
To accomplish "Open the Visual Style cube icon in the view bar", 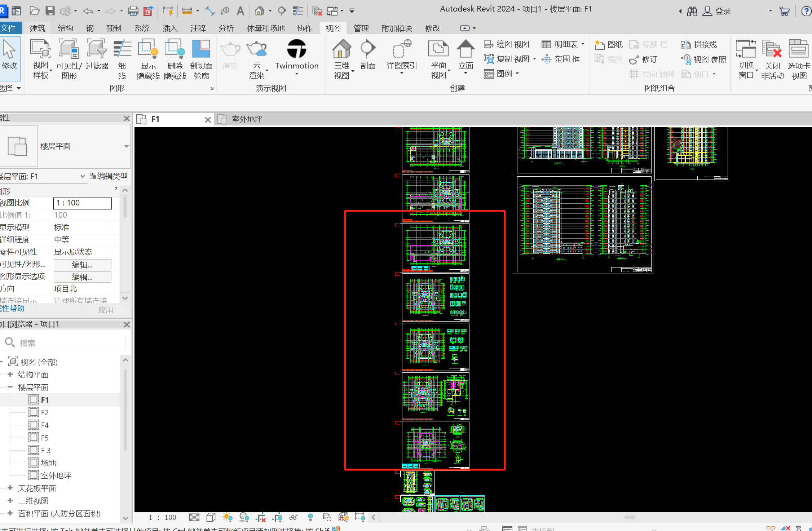I will pos(211,517).
